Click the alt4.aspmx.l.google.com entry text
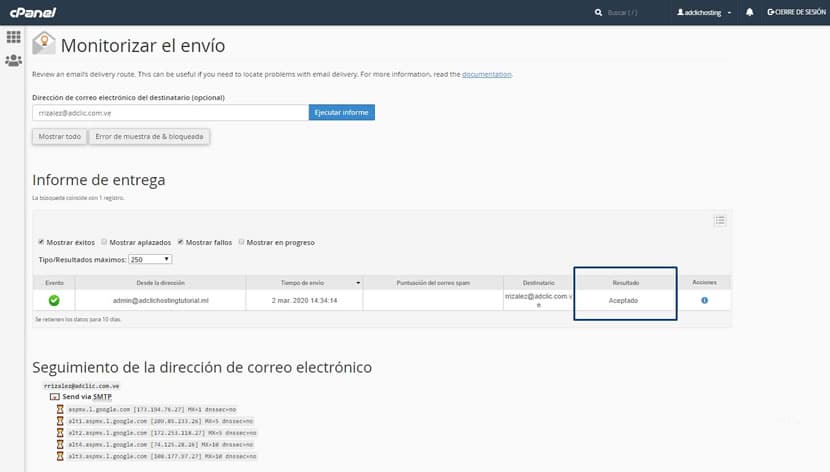Viewport: 830px width, 472px height. tap(161, 444)
